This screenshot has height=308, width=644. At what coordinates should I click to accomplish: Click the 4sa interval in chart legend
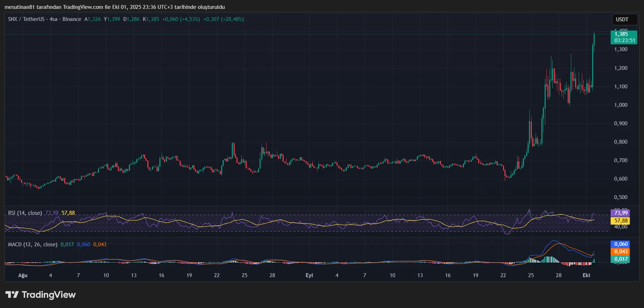53,19
